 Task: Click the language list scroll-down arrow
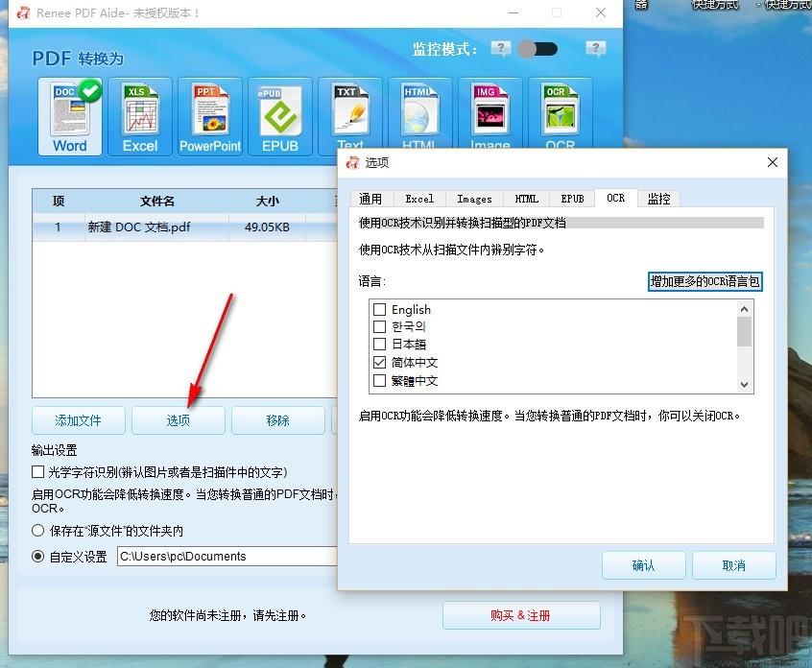(x=744, y=384)
